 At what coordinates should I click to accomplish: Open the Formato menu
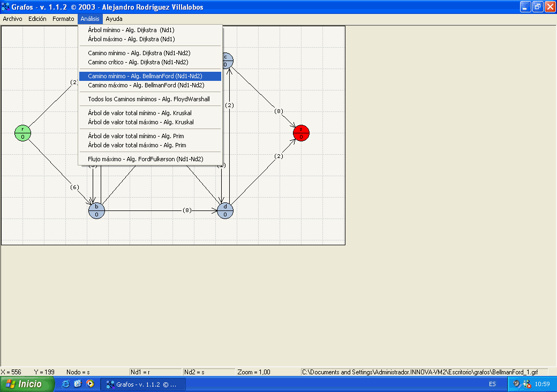coord(63,19)
